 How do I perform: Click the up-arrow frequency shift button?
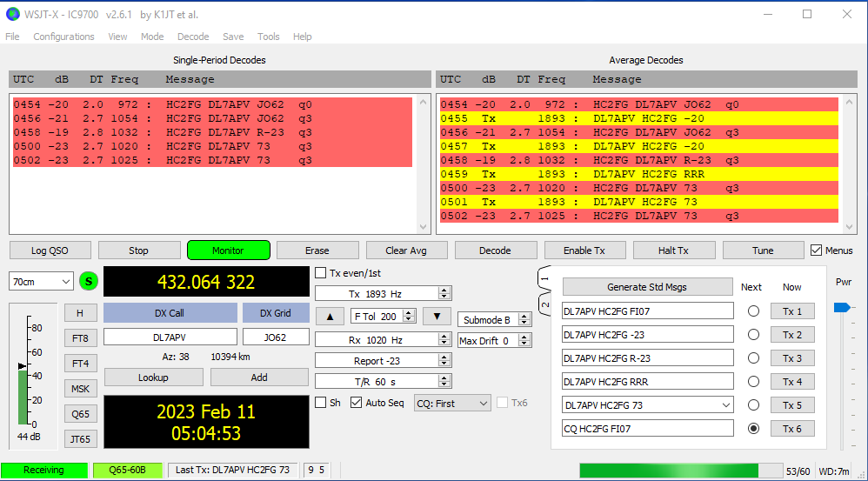pyautogui.click(x=330, y=317)
